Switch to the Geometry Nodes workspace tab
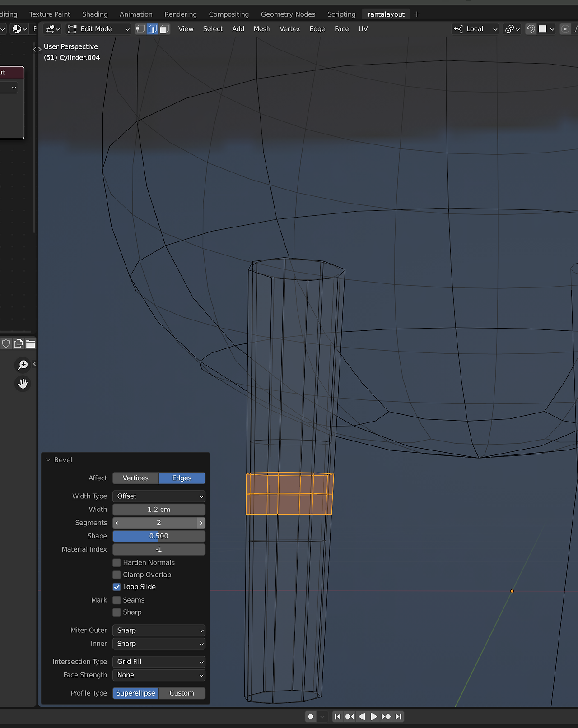Viewport: 578px width, 728px height. tap(288, 14)
